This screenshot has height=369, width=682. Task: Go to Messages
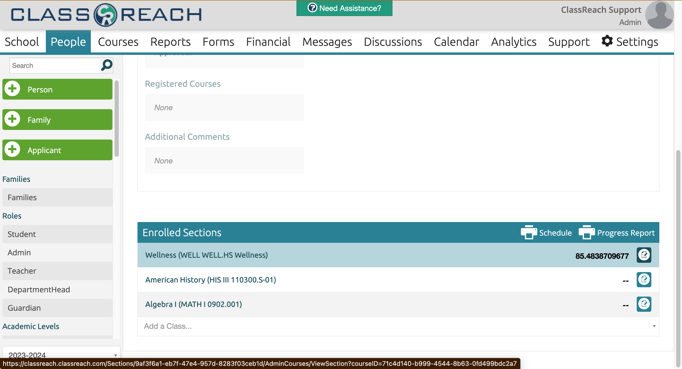pos(327,42)
